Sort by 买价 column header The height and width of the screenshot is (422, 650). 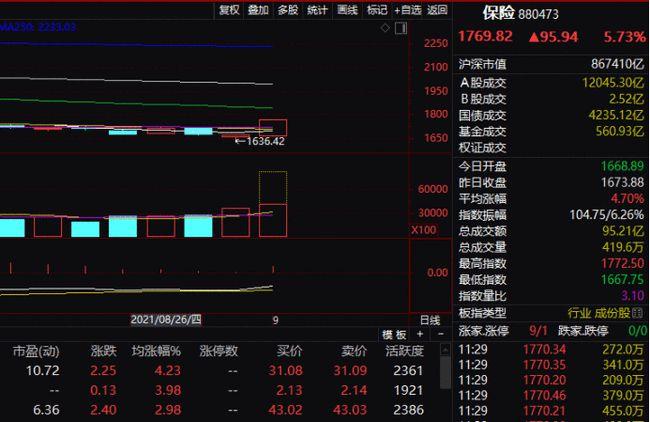click(290, 352)
